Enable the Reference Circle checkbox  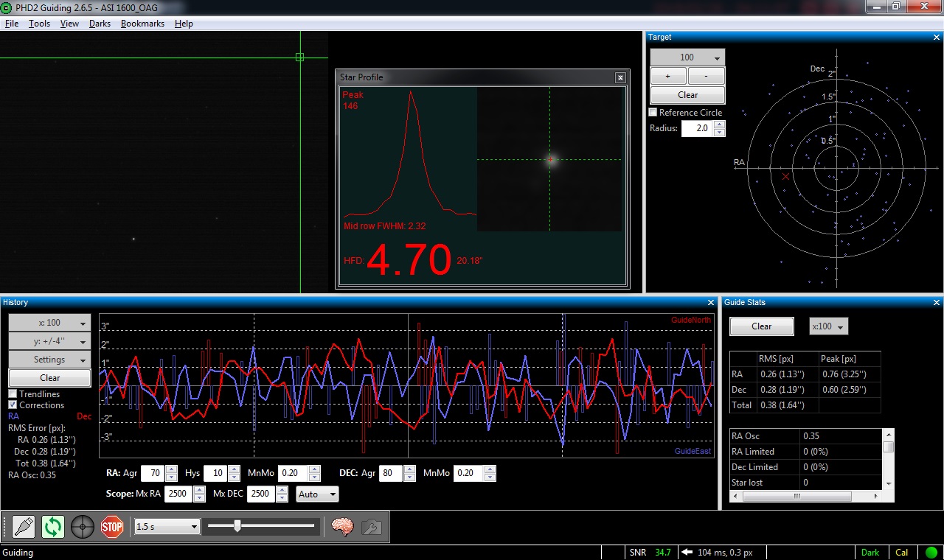click(653, 113)
